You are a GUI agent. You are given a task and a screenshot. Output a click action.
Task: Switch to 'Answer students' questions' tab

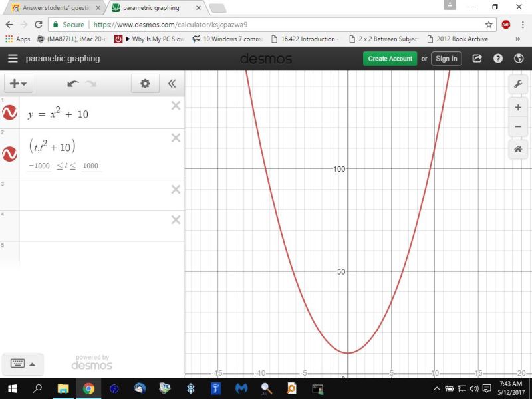[x=56, y=8]
